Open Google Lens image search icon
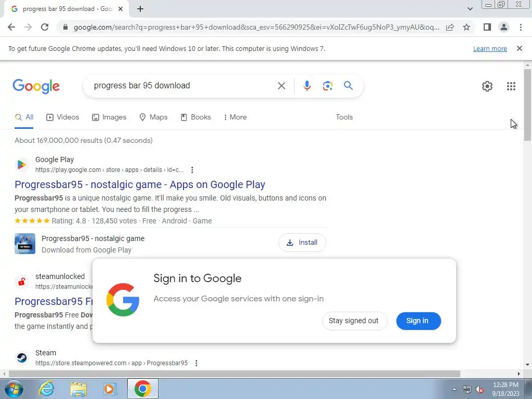 (x=327, y=86)
